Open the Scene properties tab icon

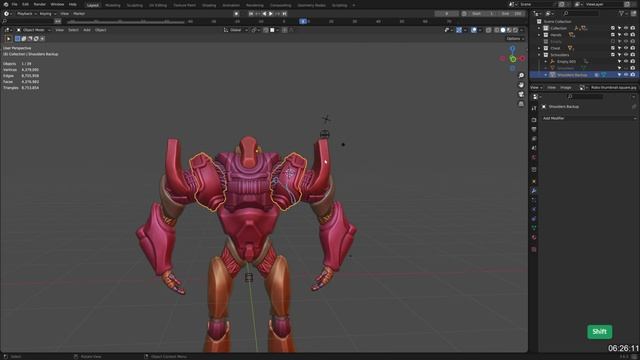(x=534, y=148)
